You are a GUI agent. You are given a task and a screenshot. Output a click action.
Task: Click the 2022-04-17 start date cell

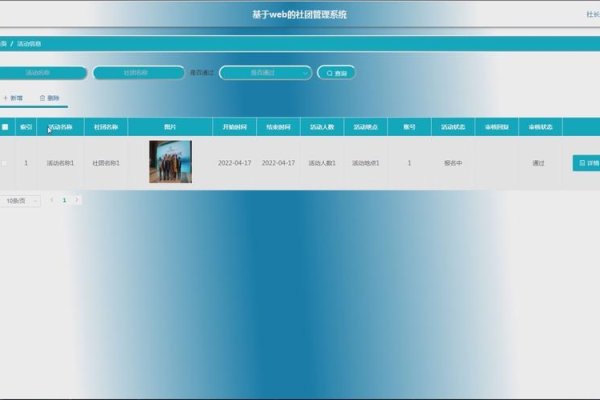click(235, 163)
